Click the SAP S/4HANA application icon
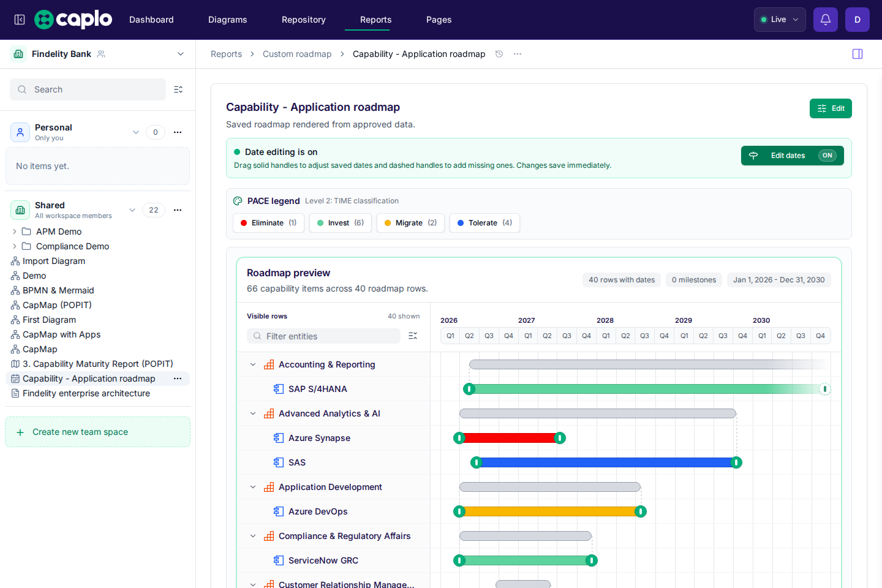Image resolution: width=882 pixels, height=588 pixels. [x=279, y=389]
